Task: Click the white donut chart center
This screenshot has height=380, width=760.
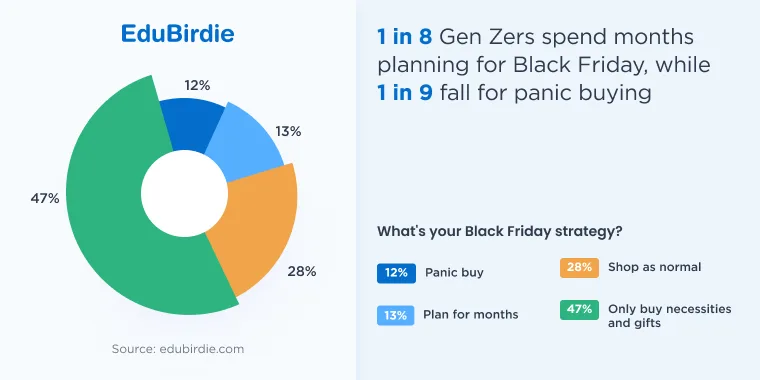Action: [184, 193]
